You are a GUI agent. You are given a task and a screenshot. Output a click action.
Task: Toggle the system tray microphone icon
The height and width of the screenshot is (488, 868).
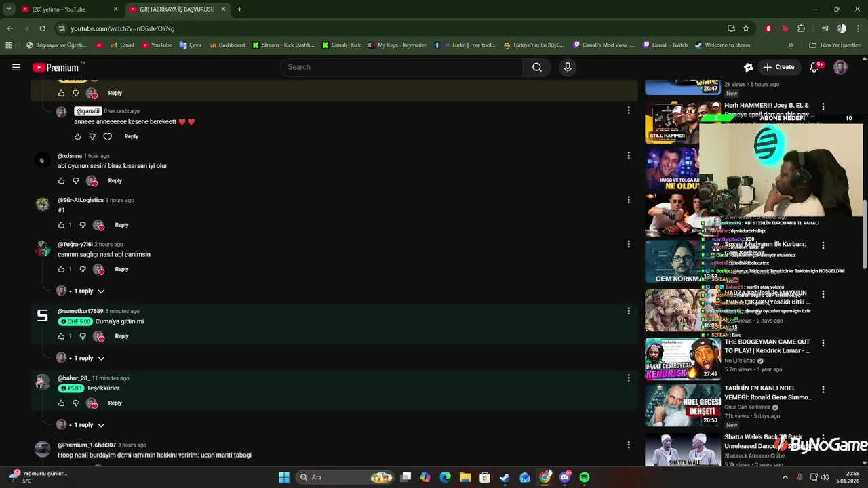[x=800, y=477]
